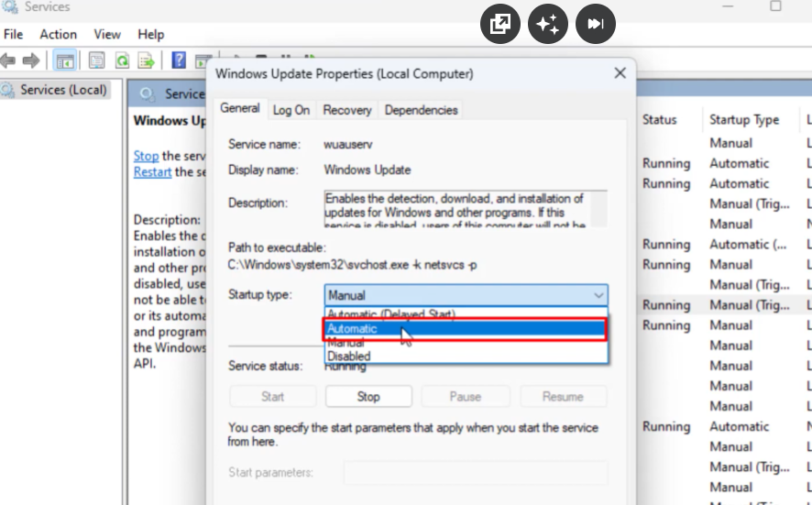Choose Disabled in the startup type list

pos(465,357)
